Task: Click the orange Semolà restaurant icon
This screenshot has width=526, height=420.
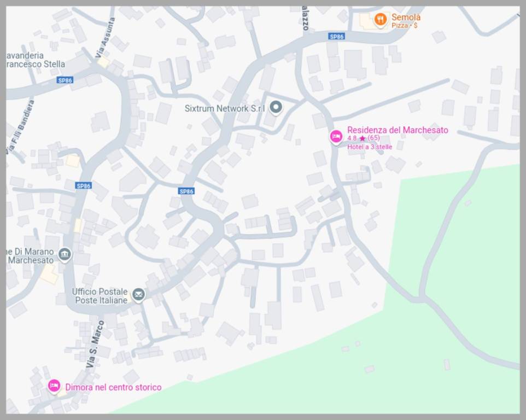Action: click(381, 20)
